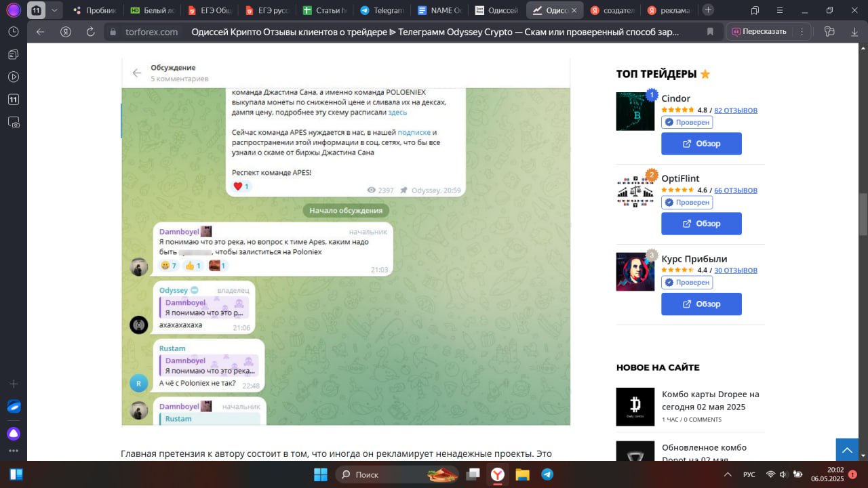This screenshot has height=488, width=868.
Task: Open Telegram from the taskbar
Action: [x=547, y=474]
